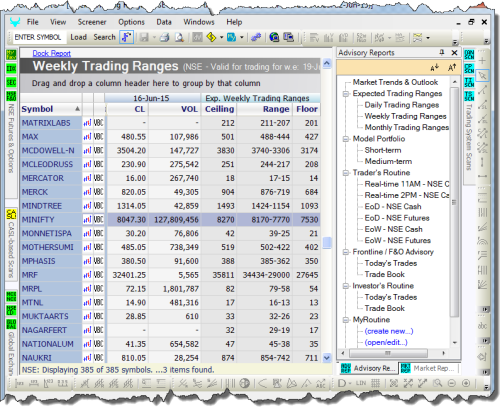Click the Load button
Image resolution: width=500 pixels, height=407 pixels.
pos(78,37)
